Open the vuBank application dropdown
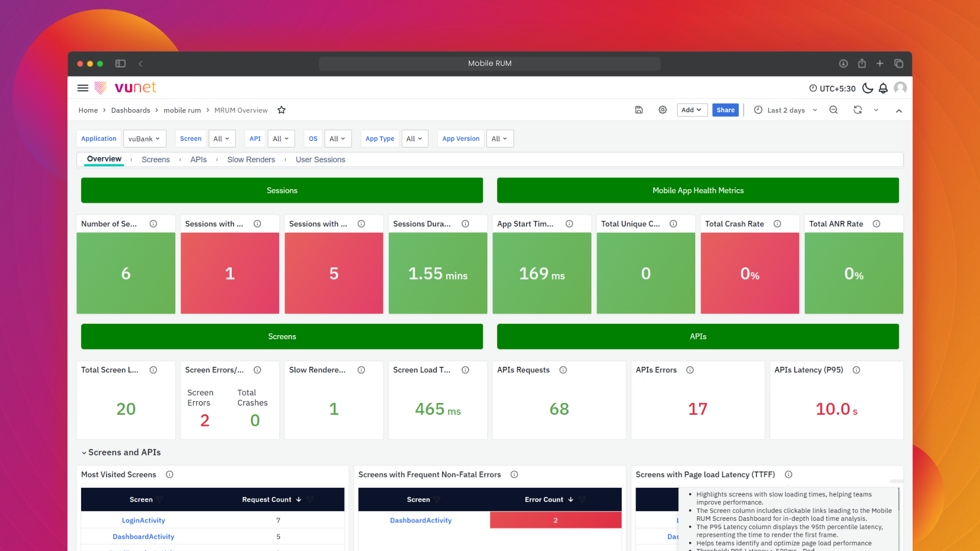Viewport: 980px width, 551px height. coord(144,139)
